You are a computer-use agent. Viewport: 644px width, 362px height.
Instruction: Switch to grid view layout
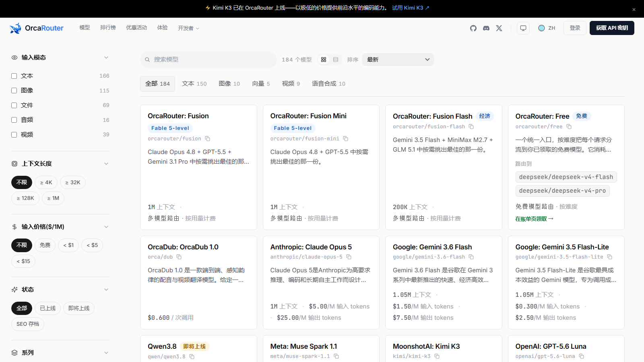(324, 60)
